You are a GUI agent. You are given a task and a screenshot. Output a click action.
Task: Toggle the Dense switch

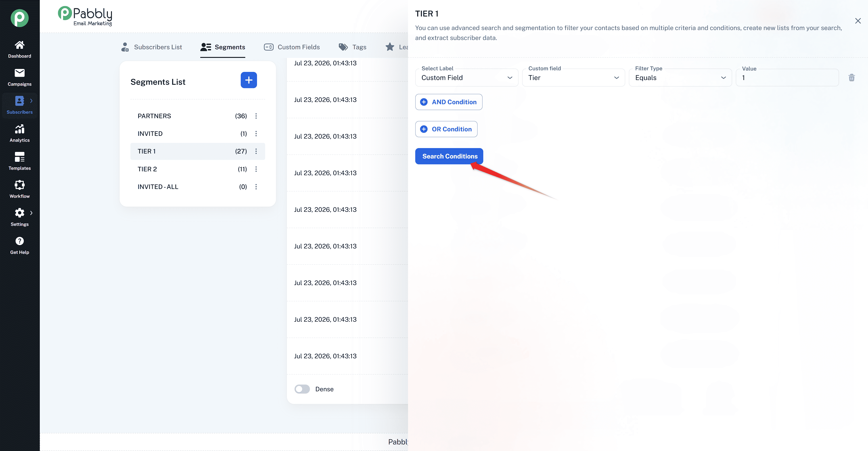pos(302,389)
